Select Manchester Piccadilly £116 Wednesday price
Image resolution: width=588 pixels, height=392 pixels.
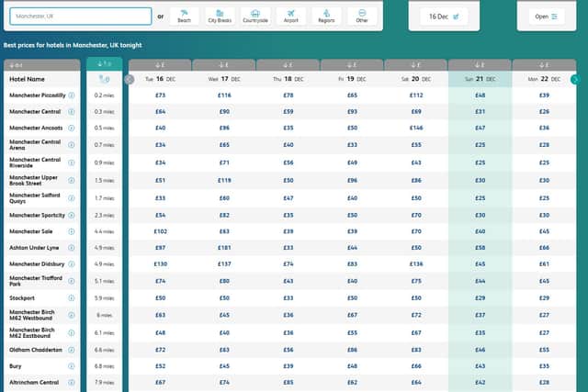pos(224,95)
